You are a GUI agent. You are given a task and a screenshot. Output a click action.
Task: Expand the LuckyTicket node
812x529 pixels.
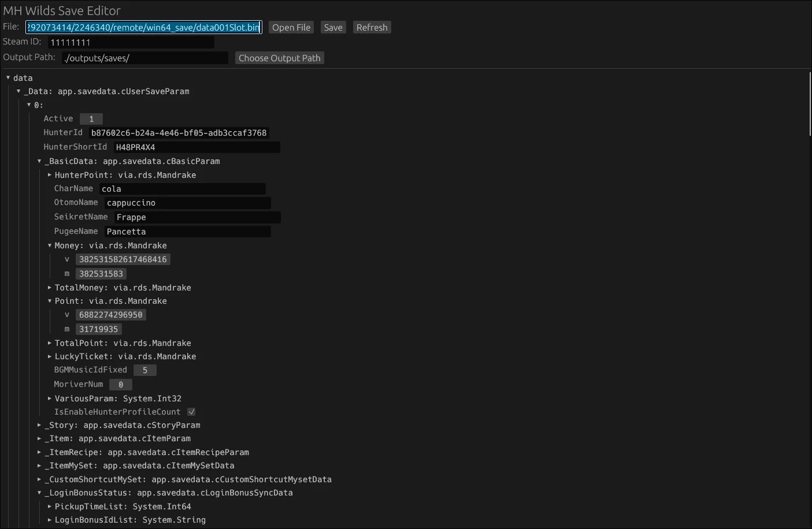[x=50, y=356]
